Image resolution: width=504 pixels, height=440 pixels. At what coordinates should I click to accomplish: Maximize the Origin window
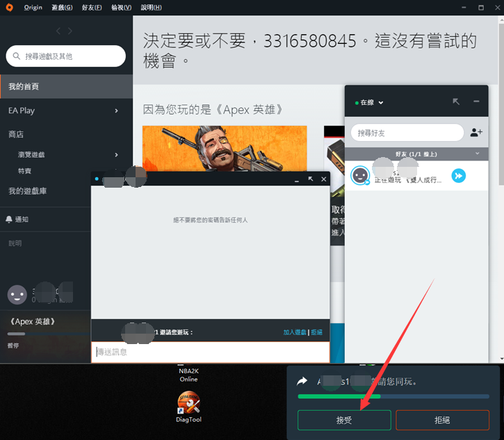click(x=481, y=8)
